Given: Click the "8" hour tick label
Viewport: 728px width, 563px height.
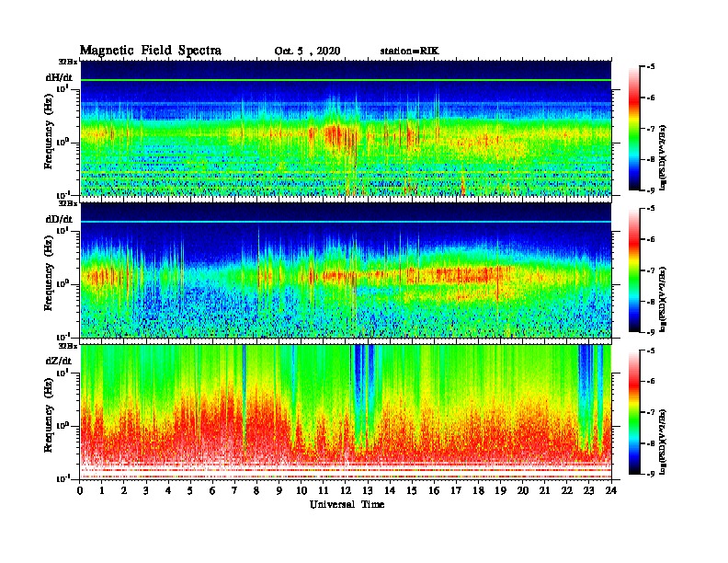Looking at the screenshot, I should 256,490.
